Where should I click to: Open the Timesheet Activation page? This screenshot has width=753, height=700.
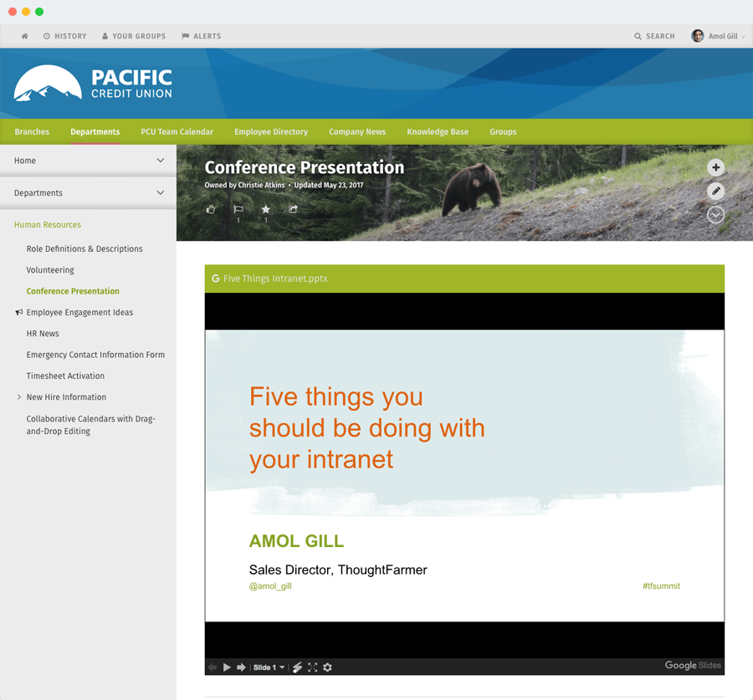65,376
